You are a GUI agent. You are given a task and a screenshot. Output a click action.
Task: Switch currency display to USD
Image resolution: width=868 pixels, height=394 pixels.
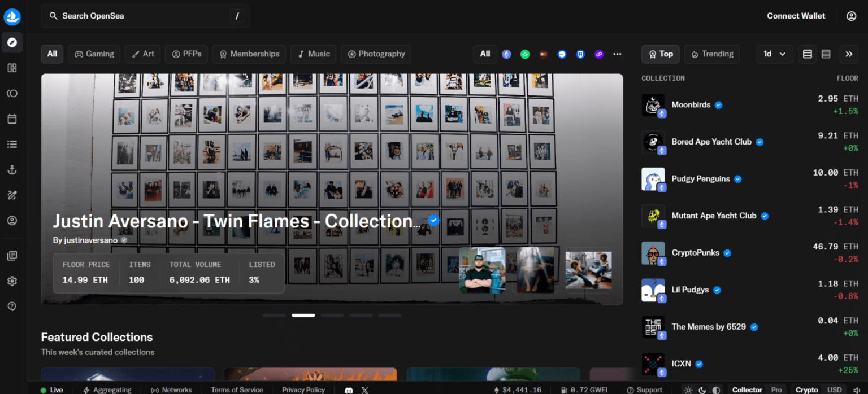(x=834, y=390)
